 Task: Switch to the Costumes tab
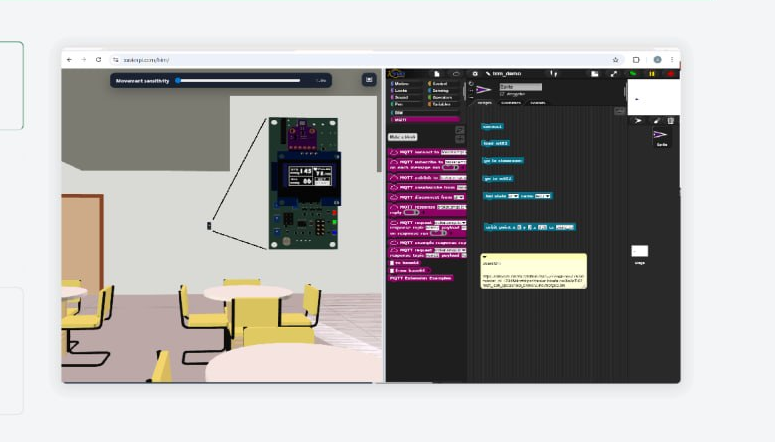click(x=511, y=103)
